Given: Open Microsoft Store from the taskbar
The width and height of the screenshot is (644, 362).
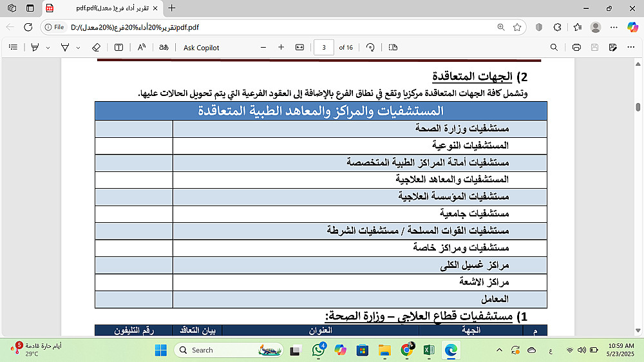Looking at the screenshot, I should click(x=362, y=350).
